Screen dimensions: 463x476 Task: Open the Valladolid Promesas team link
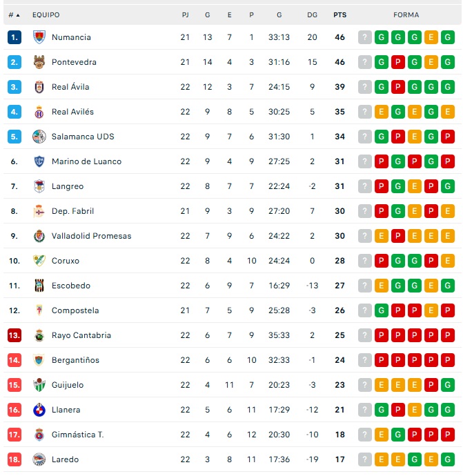[x=91, y=236]
